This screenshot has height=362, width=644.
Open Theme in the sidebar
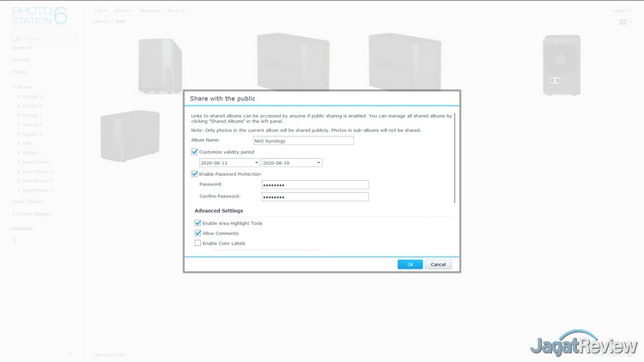(x=19, y=72)
